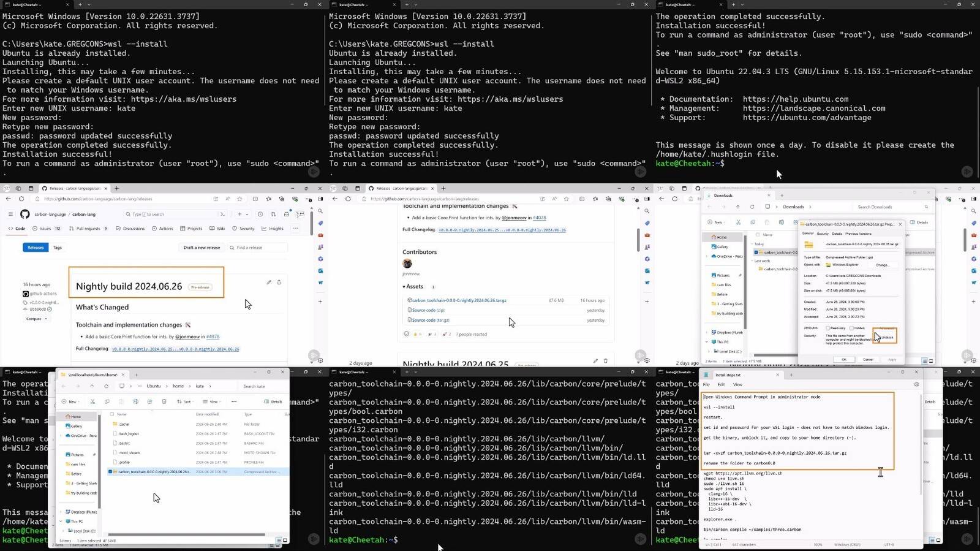Toggle the Details pane button in kate folder window

pos(272,401)
